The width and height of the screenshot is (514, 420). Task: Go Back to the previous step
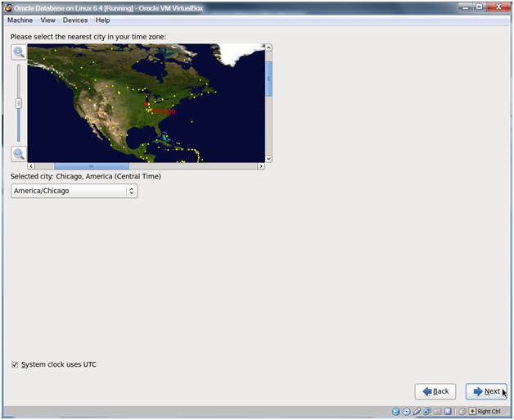(435, 391)
